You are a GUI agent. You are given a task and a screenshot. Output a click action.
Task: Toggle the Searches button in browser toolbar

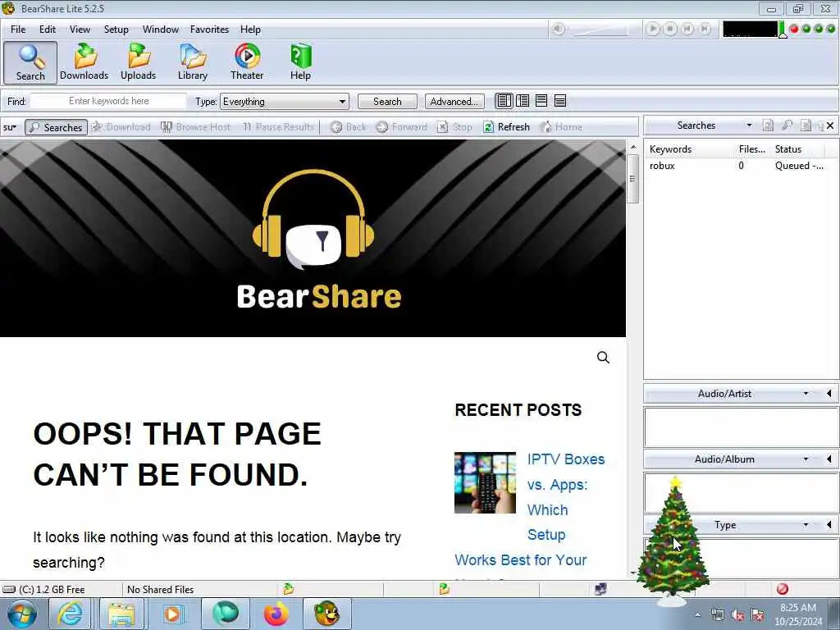(x=57, y=127)
